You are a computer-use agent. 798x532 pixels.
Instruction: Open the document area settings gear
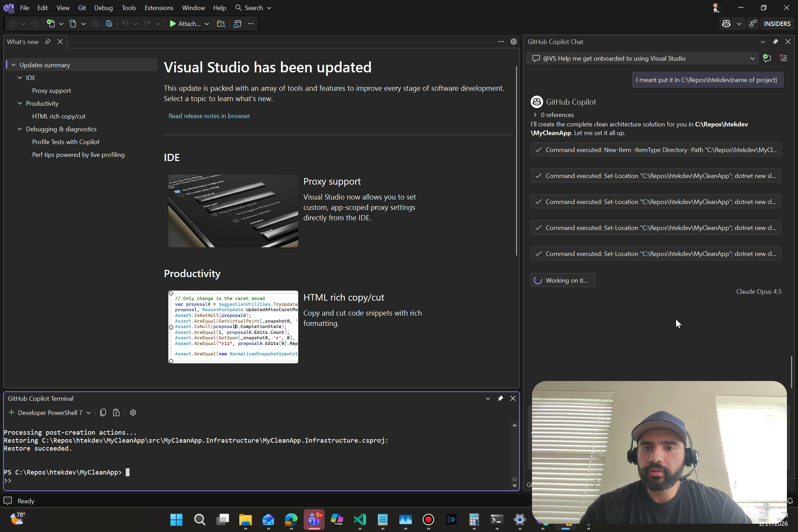pyautogui.click(x=514, y=42)
